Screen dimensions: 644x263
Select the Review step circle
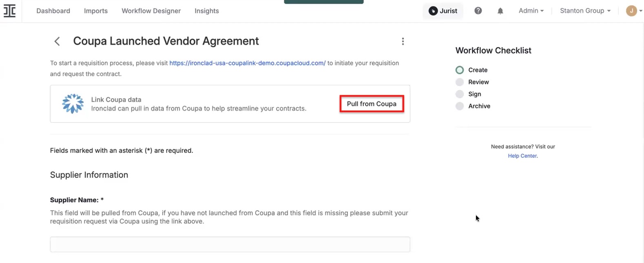point(460,82)
